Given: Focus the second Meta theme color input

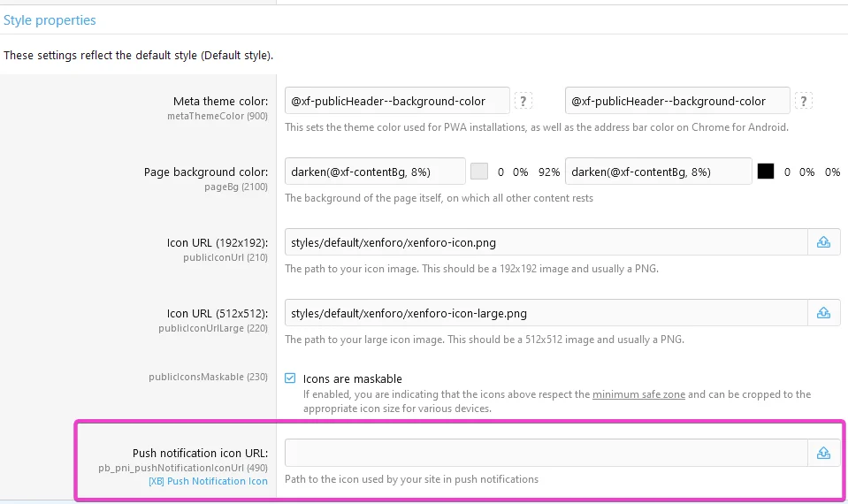Looking at the screenshot, I should (676, 101).
